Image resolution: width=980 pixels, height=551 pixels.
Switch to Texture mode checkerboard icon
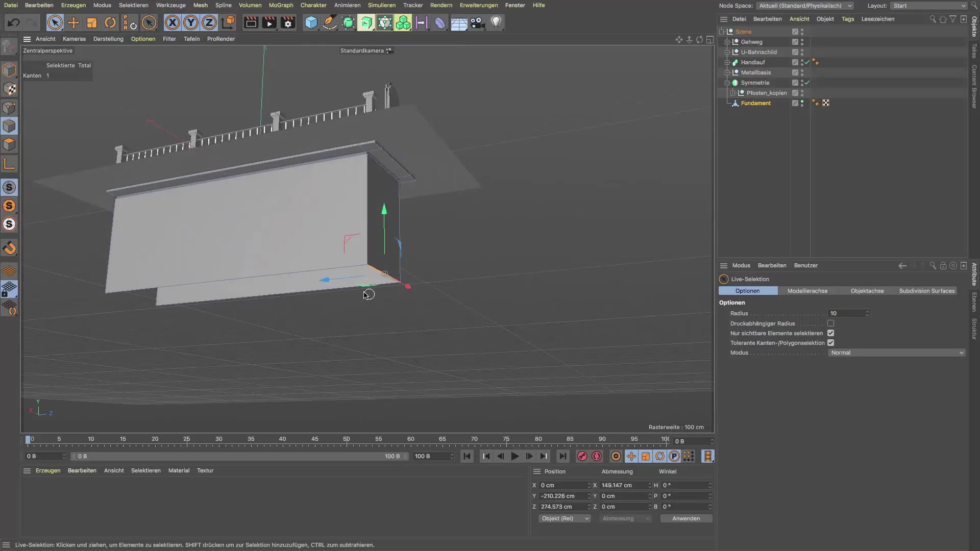click(x=9, y=89)
